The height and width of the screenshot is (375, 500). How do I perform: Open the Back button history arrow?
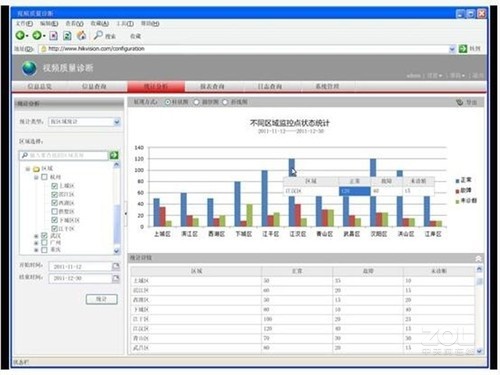coord(27,35)
